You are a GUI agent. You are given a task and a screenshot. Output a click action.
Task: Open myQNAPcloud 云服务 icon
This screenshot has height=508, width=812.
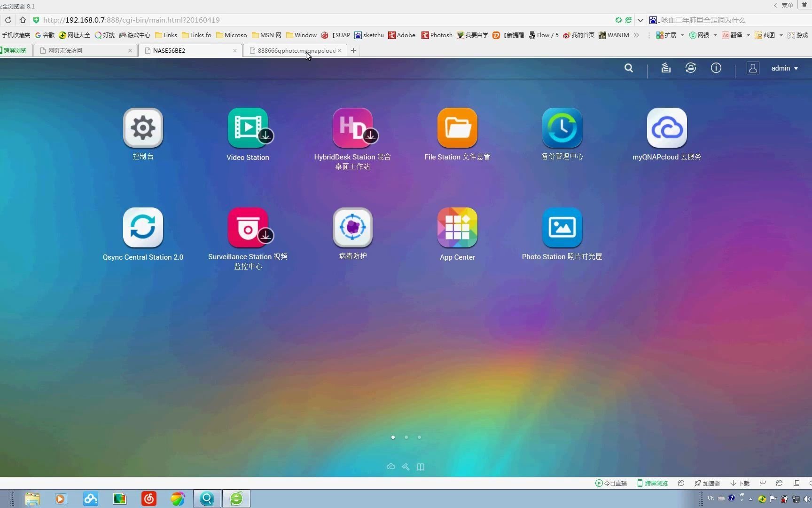667,128
